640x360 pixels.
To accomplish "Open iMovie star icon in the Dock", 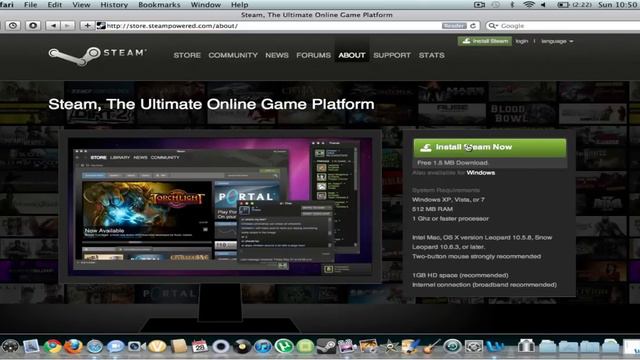I will pos(389,347).
